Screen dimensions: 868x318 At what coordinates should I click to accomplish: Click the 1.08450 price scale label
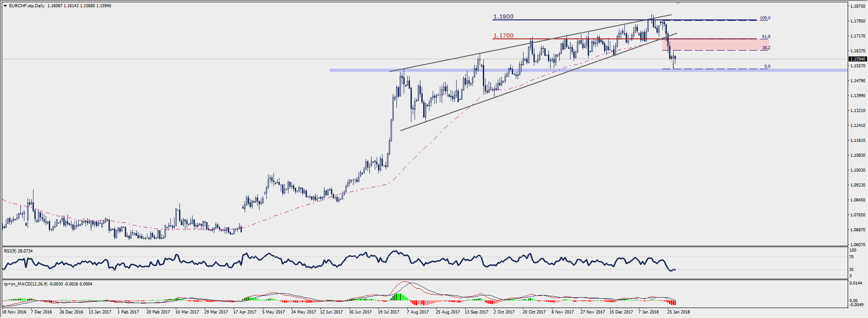858,200
